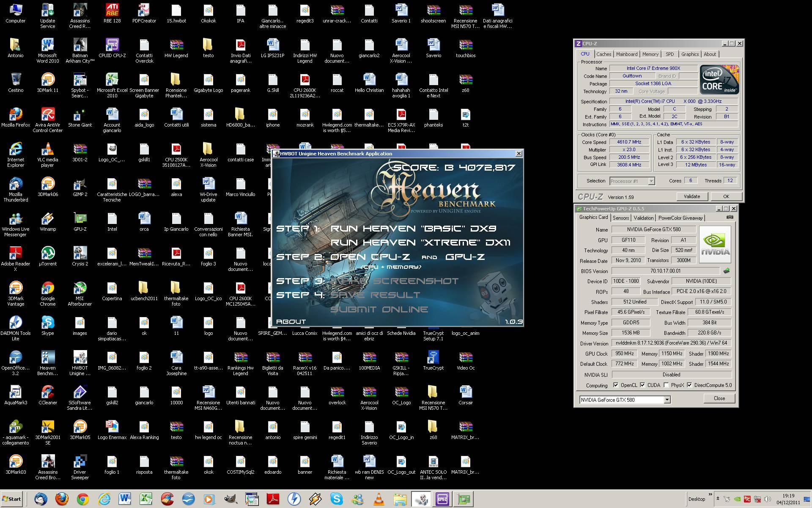This screenshot has height=508, width=812.
Task: Click Open CPU-Z in Heaven step 2
Action: tap(370, 257)
